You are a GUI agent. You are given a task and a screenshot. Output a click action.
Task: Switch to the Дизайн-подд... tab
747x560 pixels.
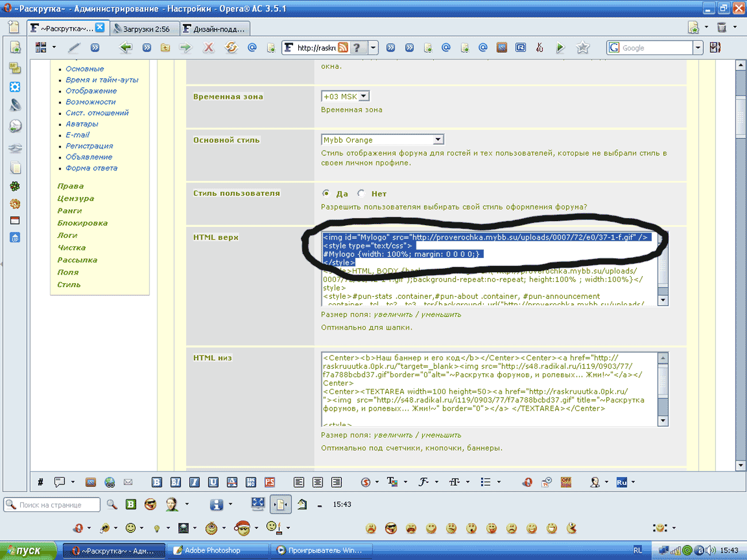pos(214,29)
